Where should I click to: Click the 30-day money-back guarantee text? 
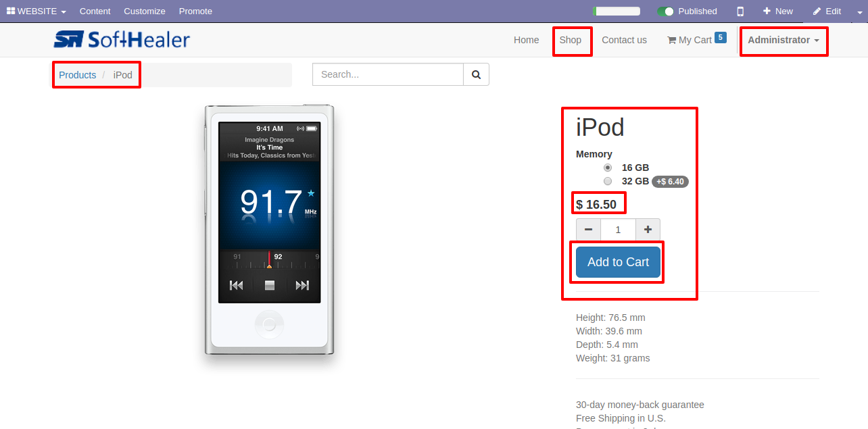click(640, 405)
